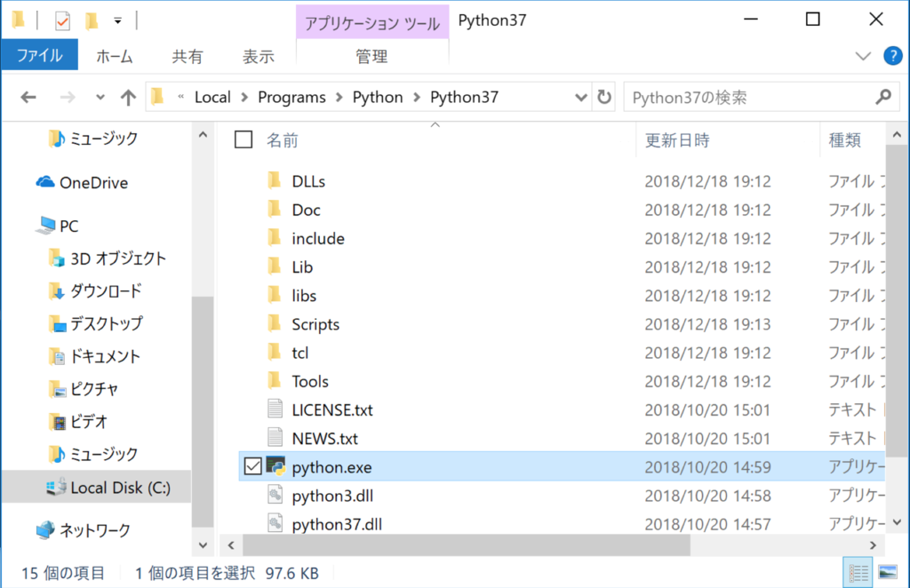This screenshot has width=910, height=588.
Task: Open the address bar history dropdown
Action: click(x=579, y=97)
